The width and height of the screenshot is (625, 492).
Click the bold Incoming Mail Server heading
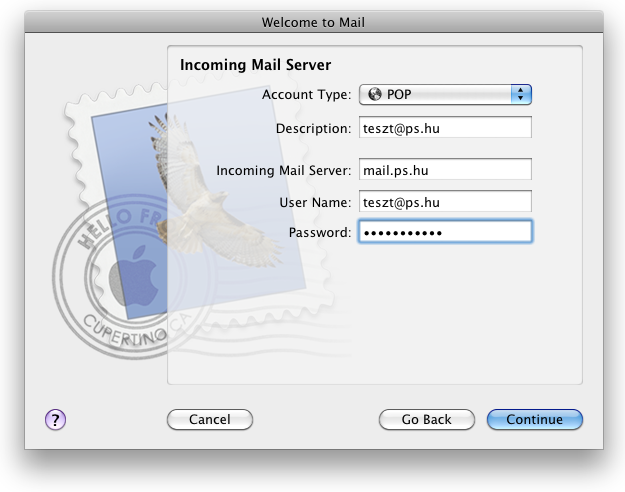click(256, 65)
